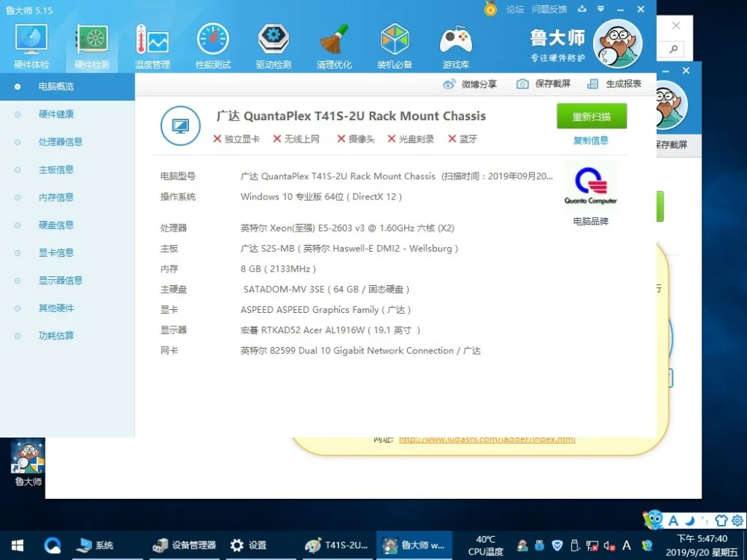Image resolution: width=747 pixels, height=560 pixels.
Task: Click CPU温度 40℃ taskbar widget
Action: (x=486, y=546)
